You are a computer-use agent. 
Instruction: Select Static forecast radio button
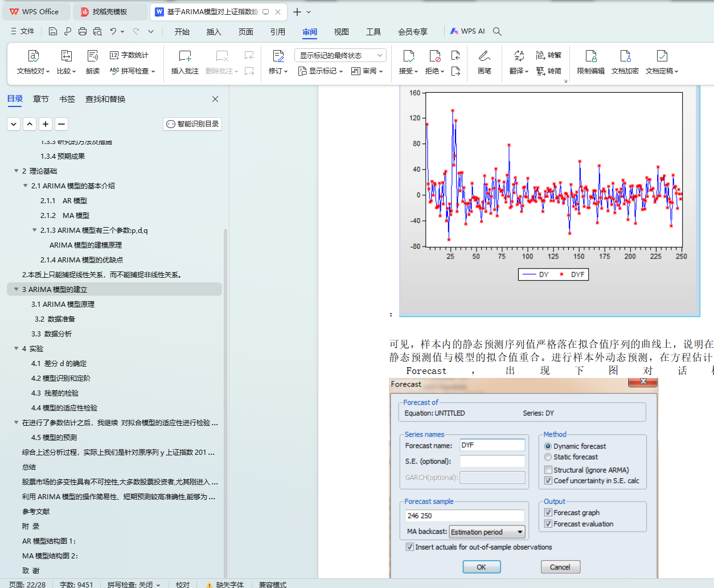pyautogui.click(x=548, y=457)
